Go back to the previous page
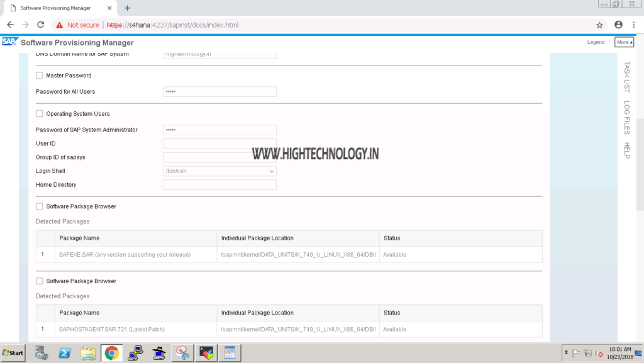Viewport: 644px width, 363px height. point(10,25)
